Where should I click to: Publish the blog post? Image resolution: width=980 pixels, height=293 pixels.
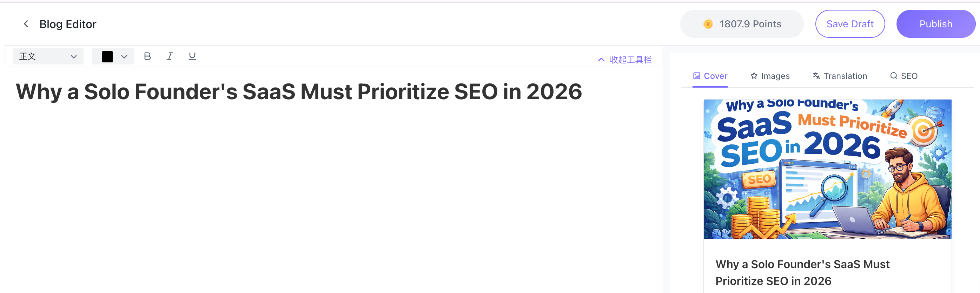pos(935,24)
